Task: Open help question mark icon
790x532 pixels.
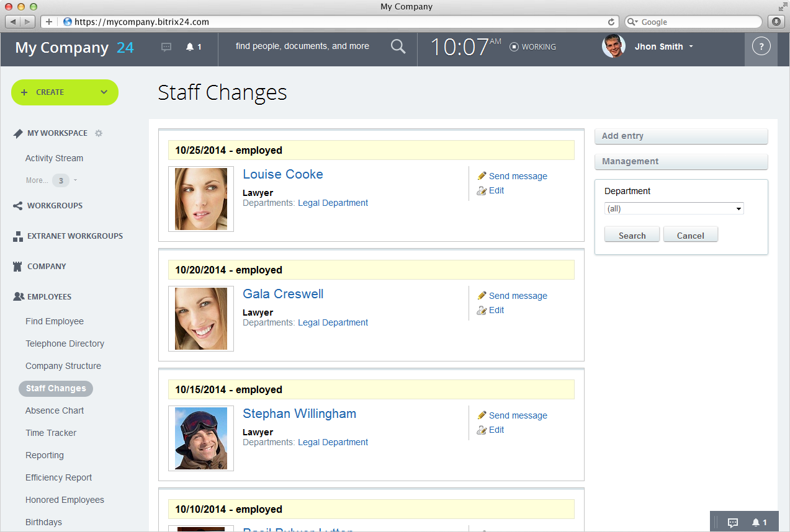Action: tap(761, 47)
